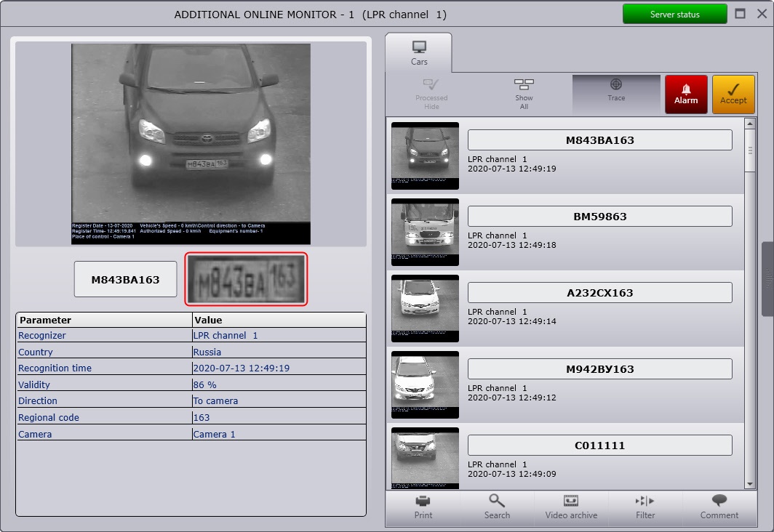Open thumbnail of car A232CX163

[425, 307]
